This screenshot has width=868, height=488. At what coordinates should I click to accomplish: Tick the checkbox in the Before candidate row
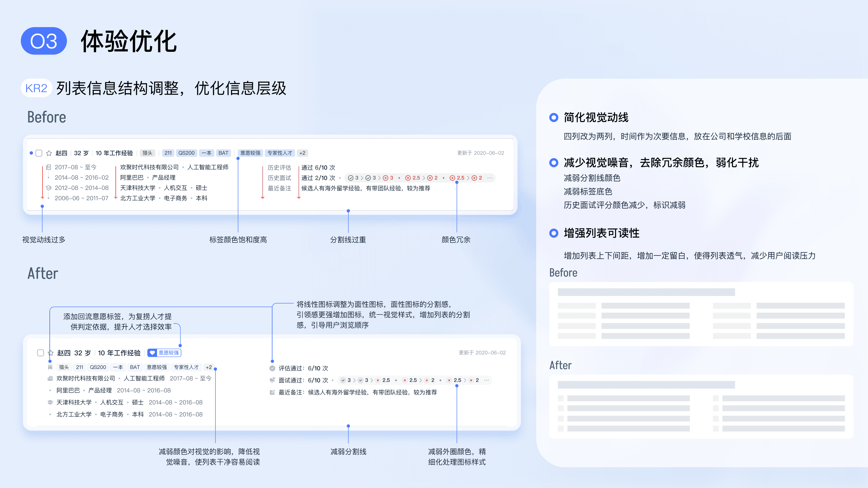tap(39, 153)
